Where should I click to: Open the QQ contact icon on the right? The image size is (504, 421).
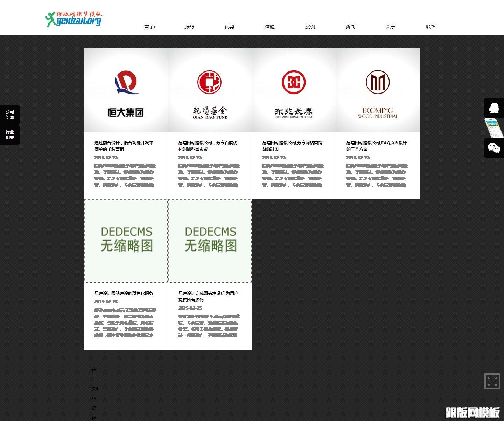click(x=493, y=108)
